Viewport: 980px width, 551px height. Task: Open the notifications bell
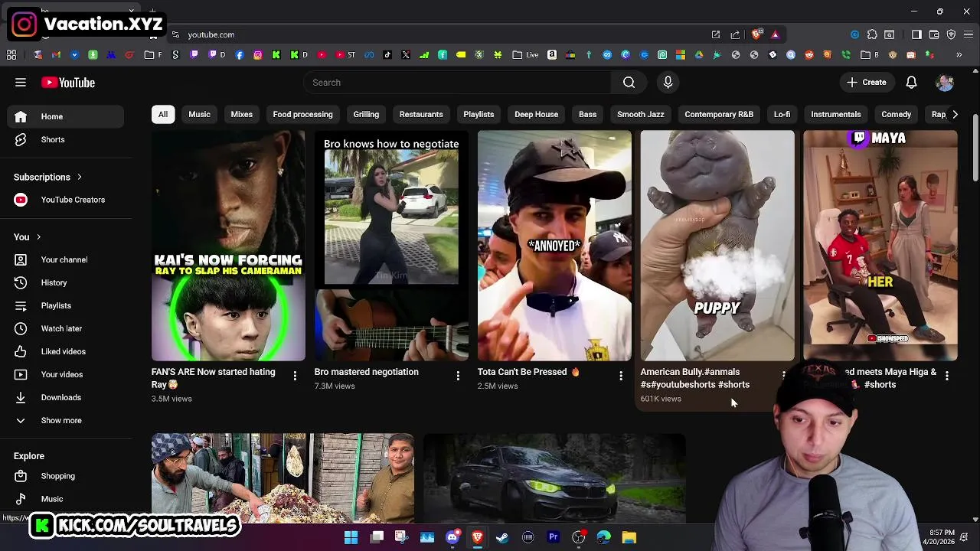click(x=911, y=83)
